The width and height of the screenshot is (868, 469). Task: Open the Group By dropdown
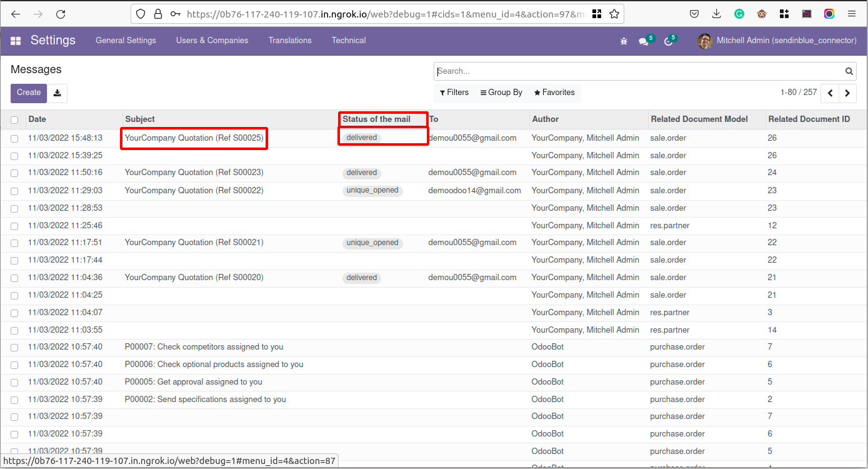click(501, 93)
